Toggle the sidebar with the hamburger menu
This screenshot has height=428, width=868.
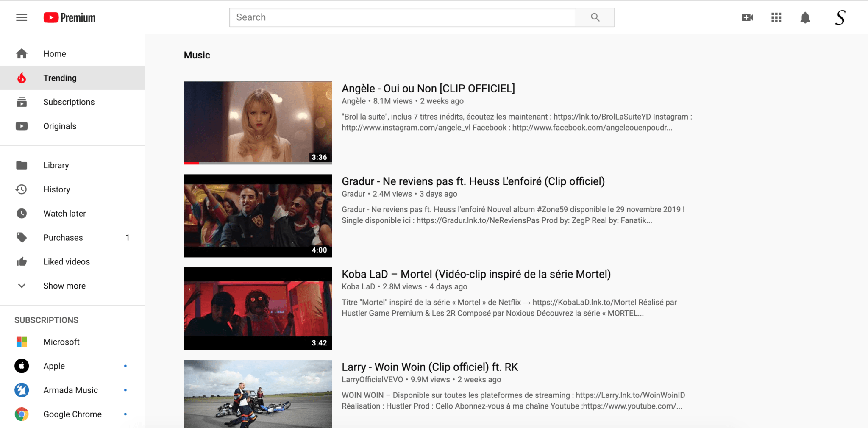click(x=21, y=17)
